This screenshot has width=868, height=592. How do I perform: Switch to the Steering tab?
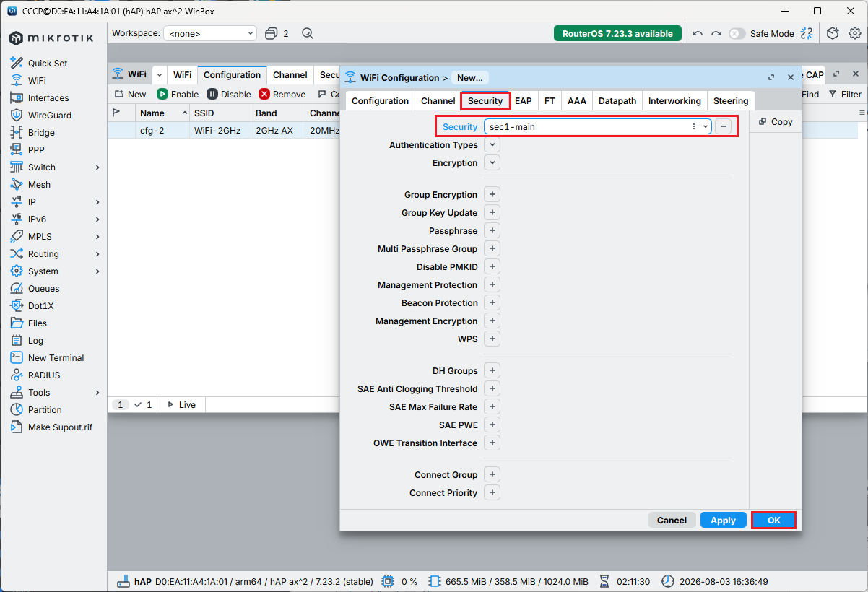(x=731, y=100)
